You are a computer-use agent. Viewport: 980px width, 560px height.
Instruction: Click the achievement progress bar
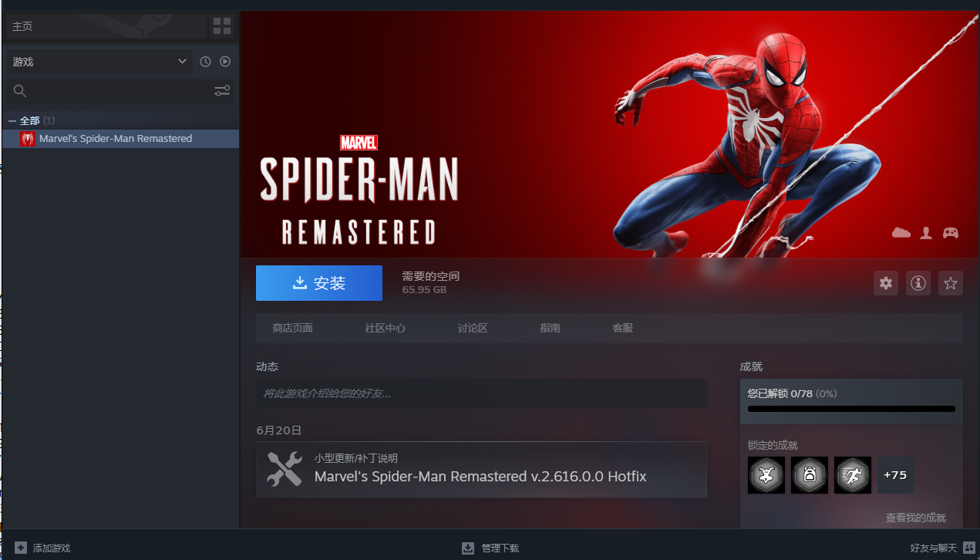851,409
